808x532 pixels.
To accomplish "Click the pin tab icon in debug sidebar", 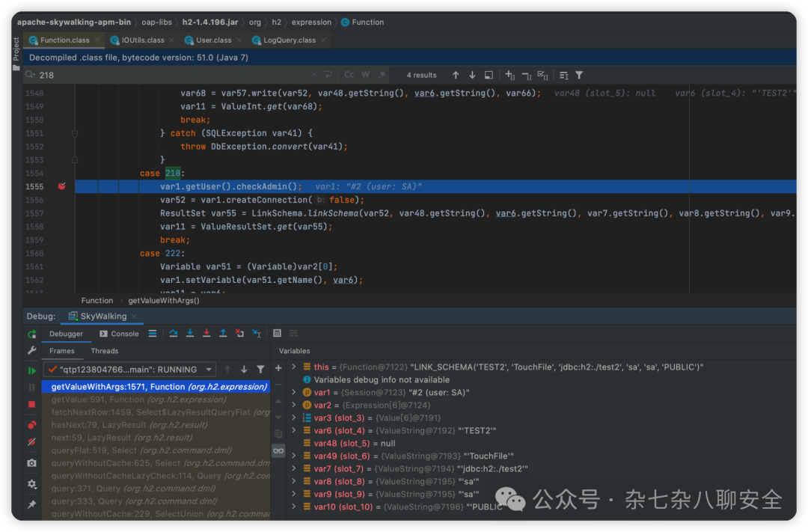I will [32, 504].
